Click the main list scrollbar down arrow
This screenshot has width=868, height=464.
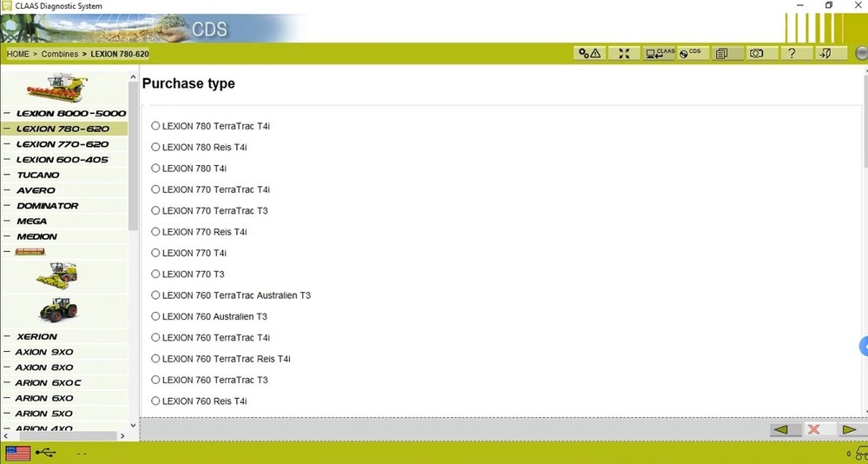click(x=865, y=411)
